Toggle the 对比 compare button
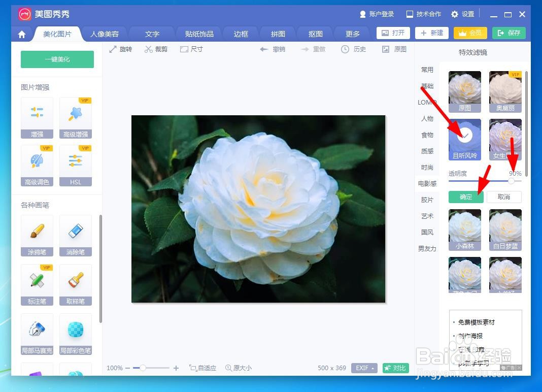Screen dimensions: 542x392 pos(396,368)
